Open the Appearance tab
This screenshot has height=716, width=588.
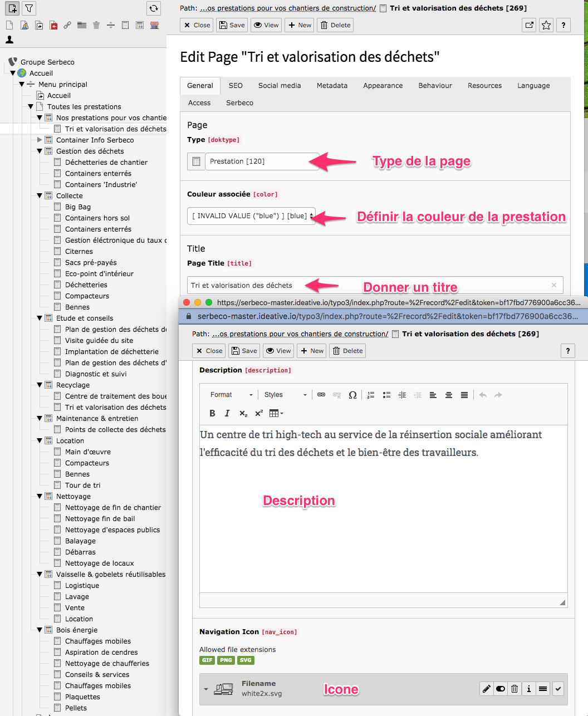tap(383, 86)
